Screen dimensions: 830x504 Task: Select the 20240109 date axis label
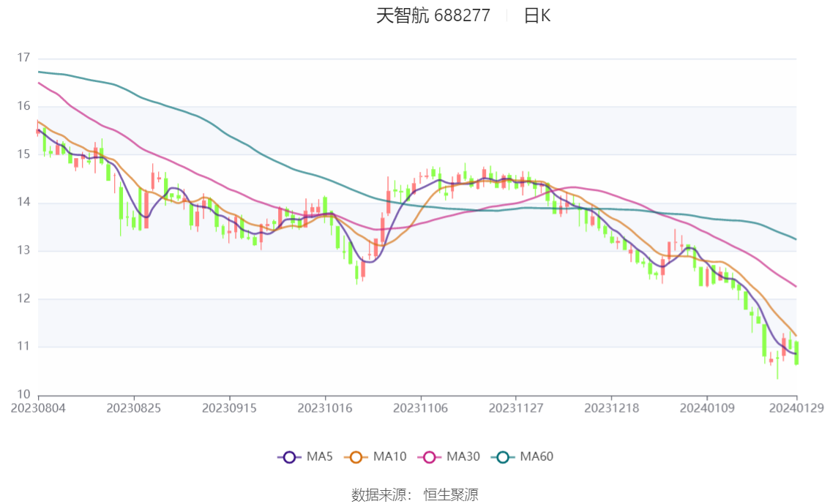[x=707, y=408]
